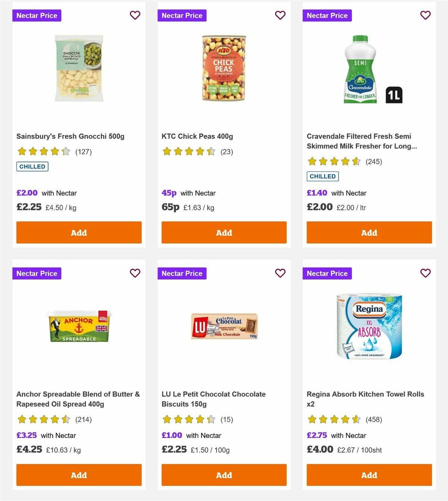Click the Nectar Price badge on the gnocchi card

(x=37, y=15)
